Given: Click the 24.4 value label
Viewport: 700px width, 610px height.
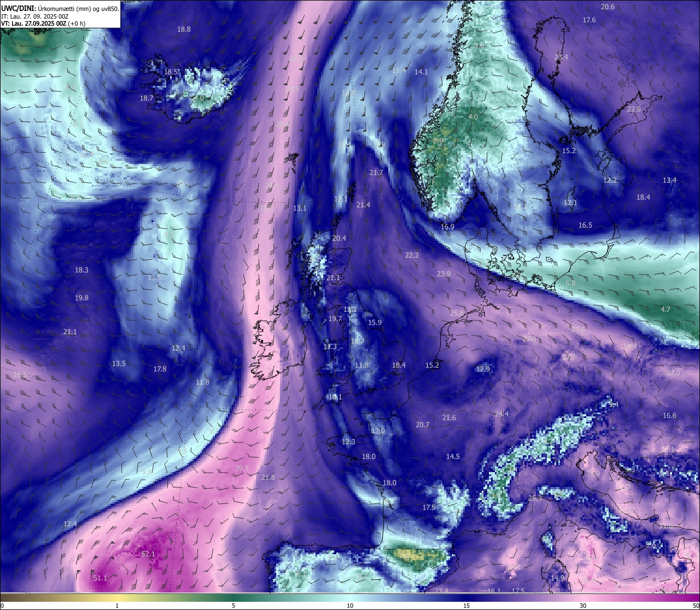Looking at the screenshot, I should tap(501, 414).
